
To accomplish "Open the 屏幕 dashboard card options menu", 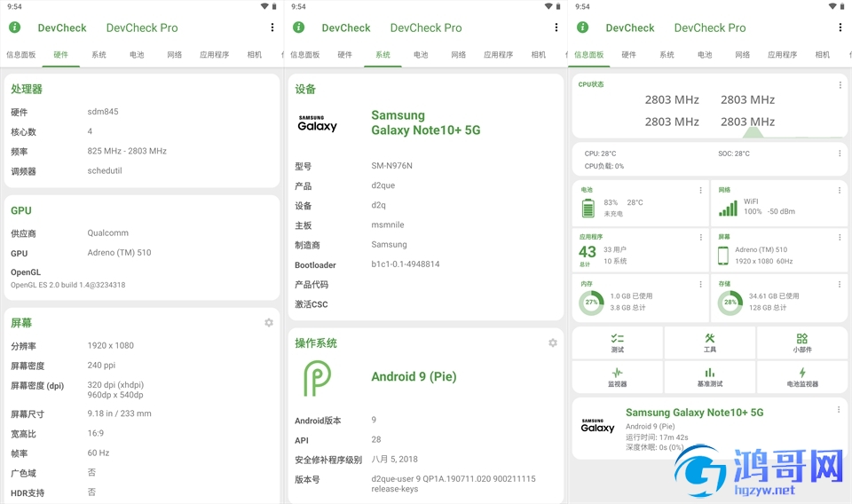I will tap(840, 237).
